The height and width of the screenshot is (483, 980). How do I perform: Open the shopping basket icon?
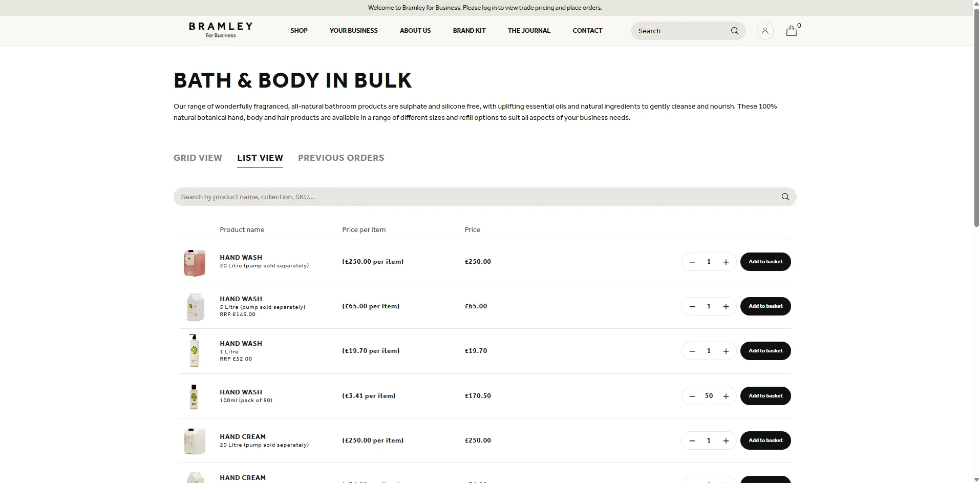792,31
